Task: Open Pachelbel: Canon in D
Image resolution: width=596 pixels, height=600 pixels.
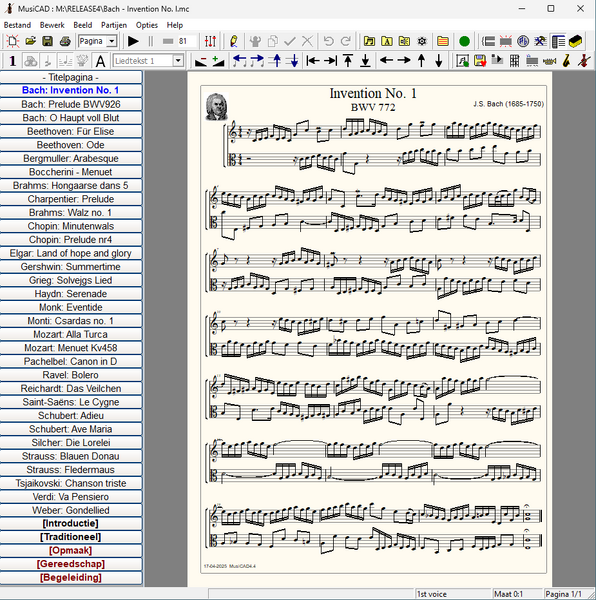Action: pyautogui.click(x=71, y=361)
